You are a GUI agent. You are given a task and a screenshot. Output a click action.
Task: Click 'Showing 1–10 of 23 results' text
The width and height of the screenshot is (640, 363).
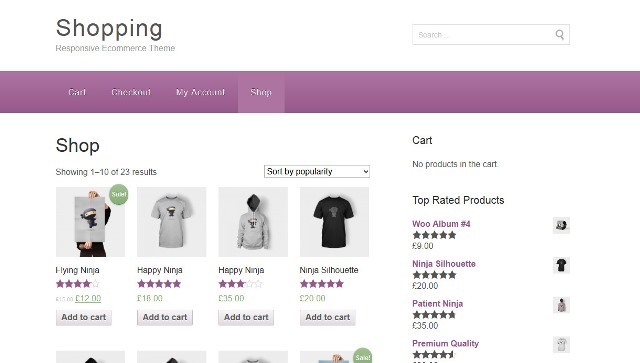pos(106,172)
